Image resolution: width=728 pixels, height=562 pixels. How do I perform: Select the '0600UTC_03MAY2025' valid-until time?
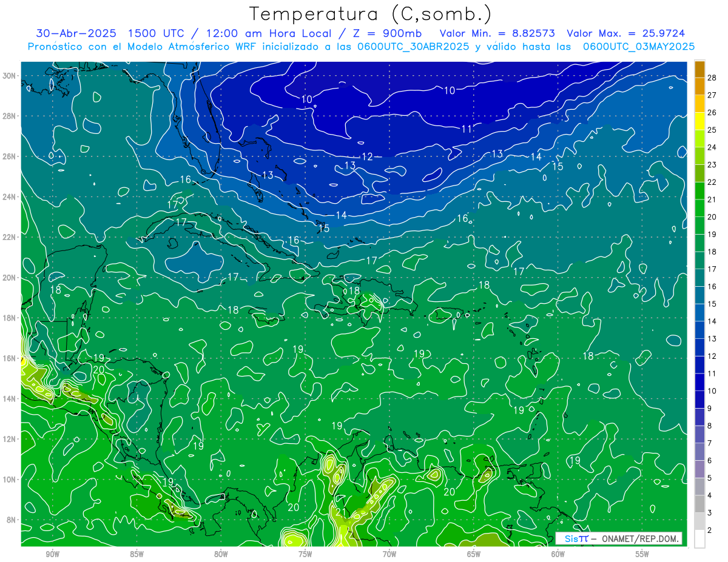[x=639, y=46]
